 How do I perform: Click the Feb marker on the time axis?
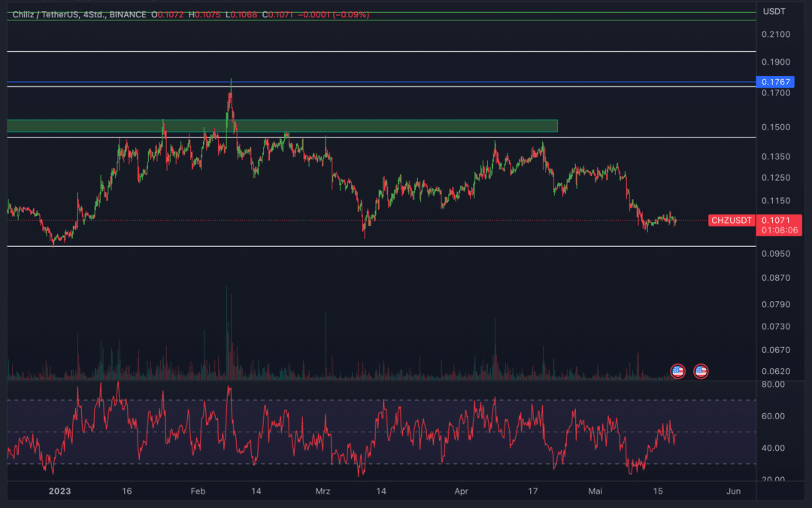pyautogui.click(x=198, y=491)
